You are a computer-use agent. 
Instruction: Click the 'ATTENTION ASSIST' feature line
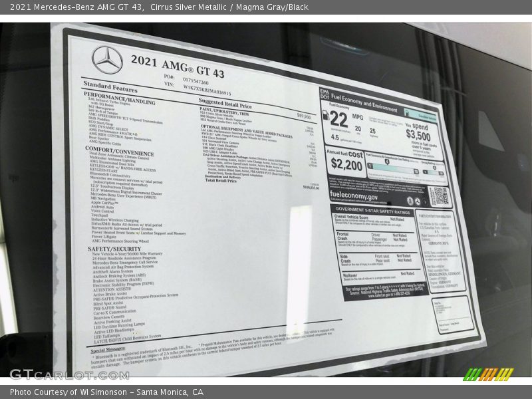(x=112, y=289)
